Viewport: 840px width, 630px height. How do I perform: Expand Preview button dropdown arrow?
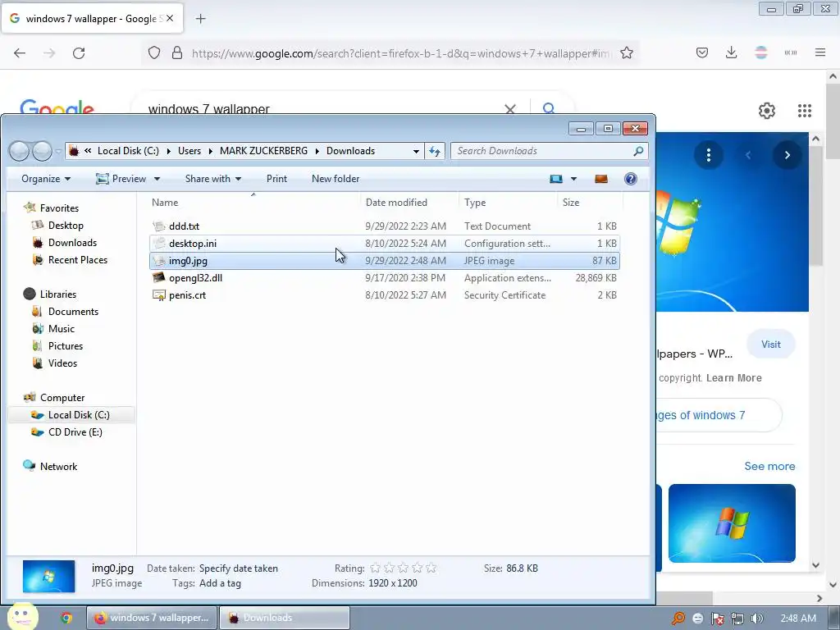pyautogui.click(x=157, y=179)
